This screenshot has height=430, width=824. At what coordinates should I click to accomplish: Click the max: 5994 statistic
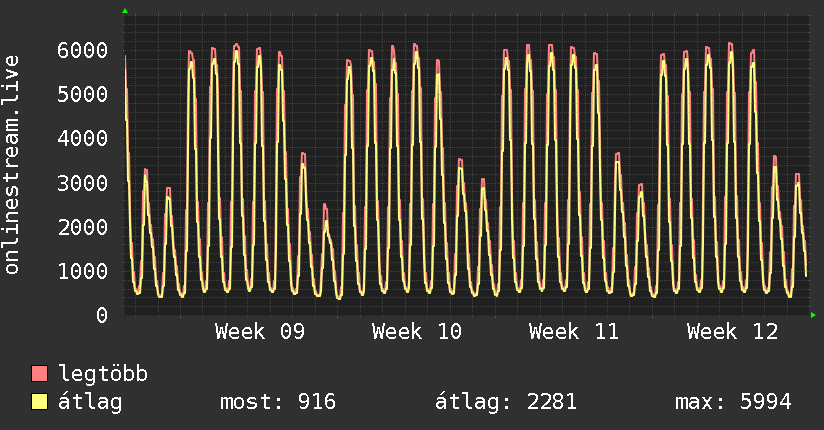point(733,402)
